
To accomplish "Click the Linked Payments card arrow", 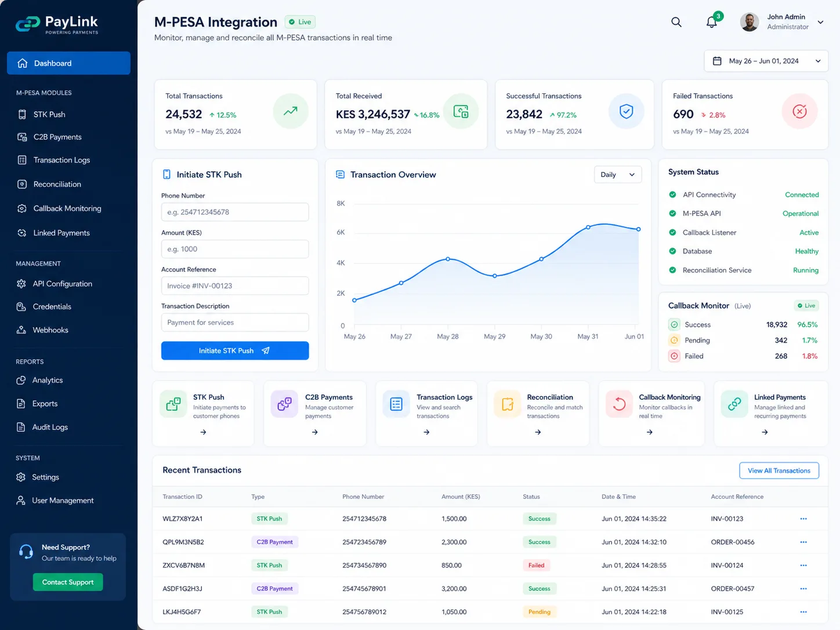I will click(765, 432).
